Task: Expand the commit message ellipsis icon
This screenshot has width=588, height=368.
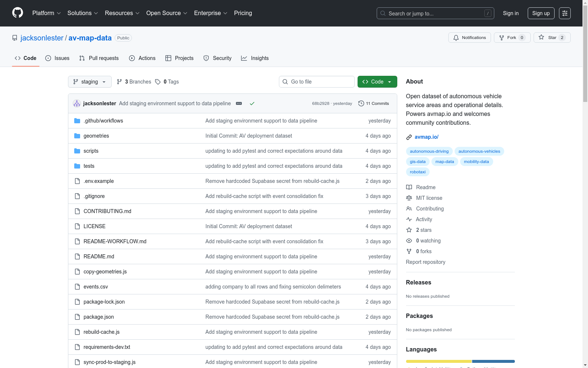Action: pyautogui.click(x=239, y=103)
